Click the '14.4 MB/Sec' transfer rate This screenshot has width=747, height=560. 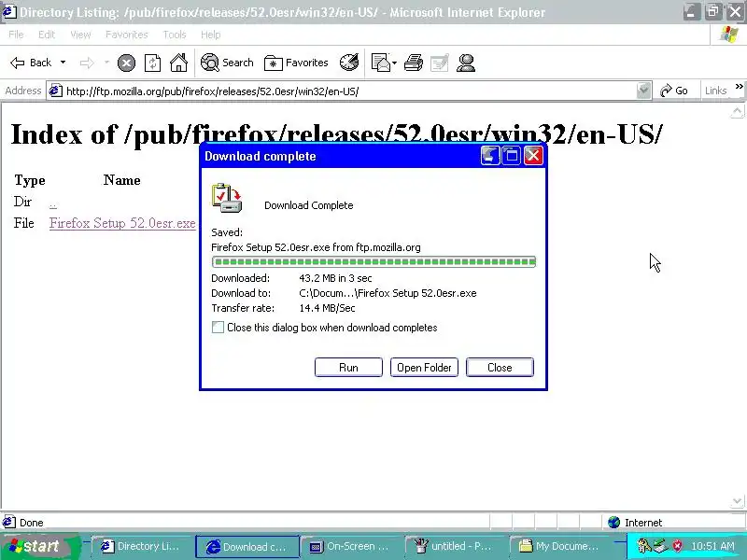[328, 308]
